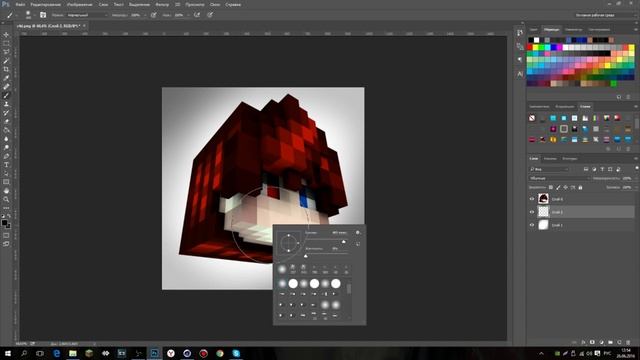Click the Create new layer icon
Screen dimensions: 640x360
coord(619,342)
